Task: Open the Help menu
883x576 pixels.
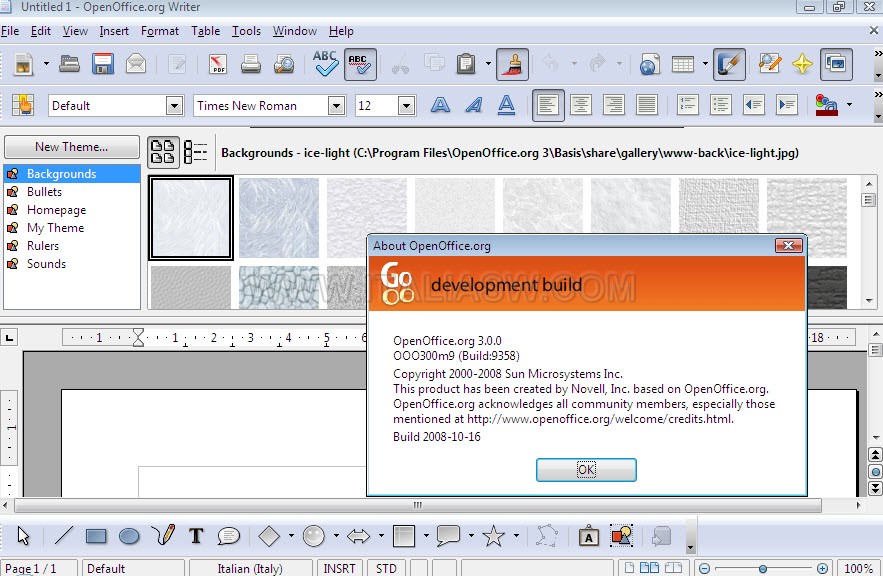Action: point(341,31)
